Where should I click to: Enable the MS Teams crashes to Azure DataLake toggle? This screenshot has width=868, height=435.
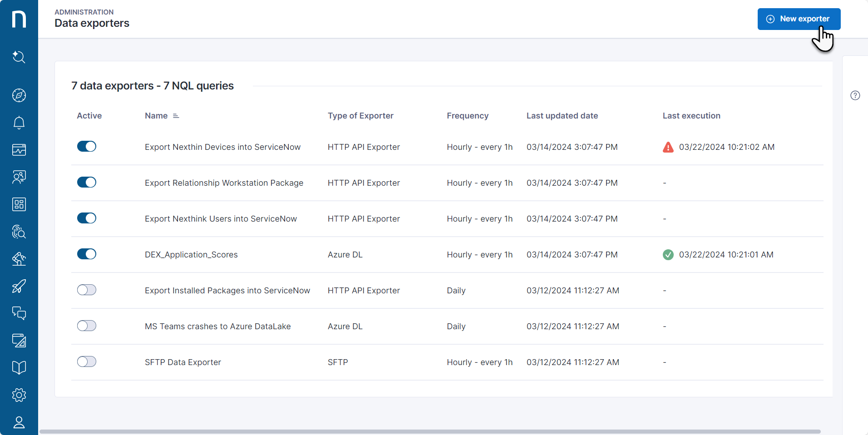click(87, 326)
